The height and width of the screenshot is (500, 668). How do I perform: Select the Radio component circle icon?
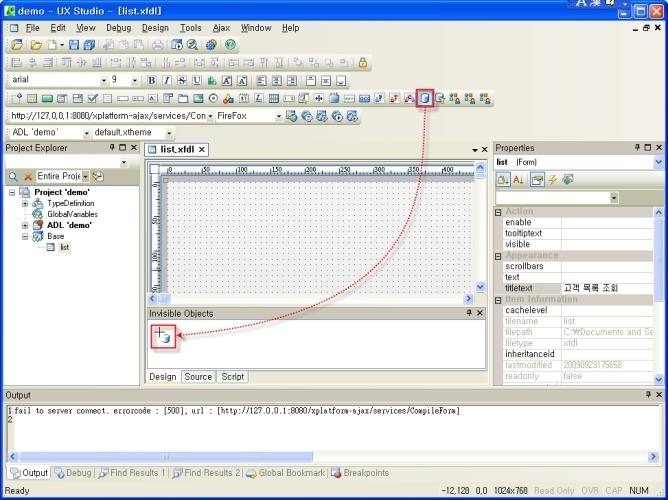click(213, 99)
